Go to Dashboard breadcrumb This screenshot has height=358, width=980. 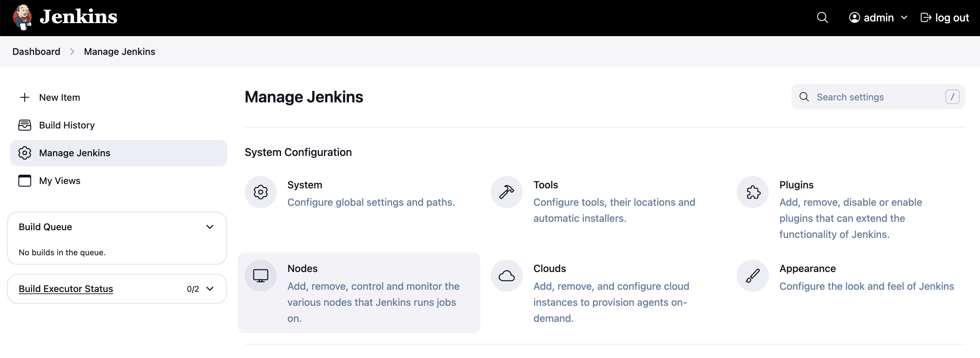tap(36, 52)
